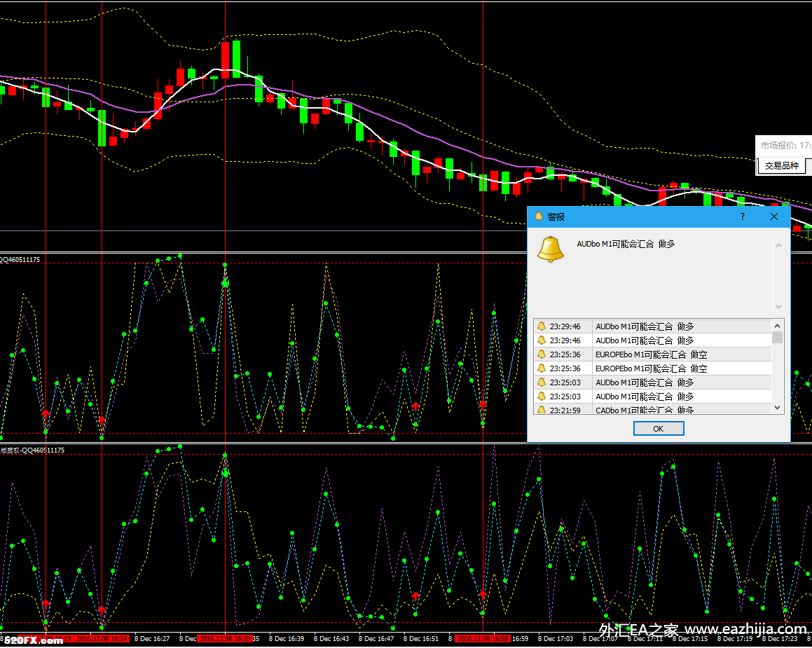Click the alert list scrollbar thumb
812x648 pixels.
(777, 338)
